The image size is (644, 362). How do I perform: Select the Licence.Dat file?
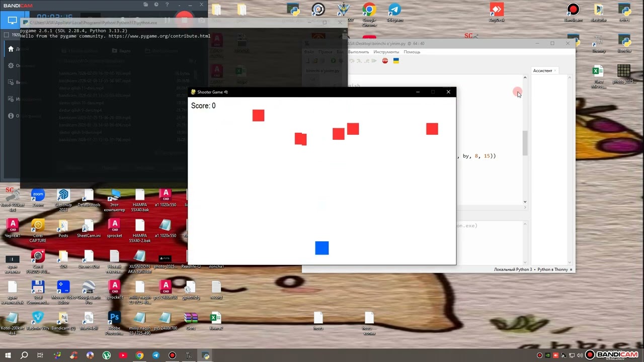[x=89, y=259]
